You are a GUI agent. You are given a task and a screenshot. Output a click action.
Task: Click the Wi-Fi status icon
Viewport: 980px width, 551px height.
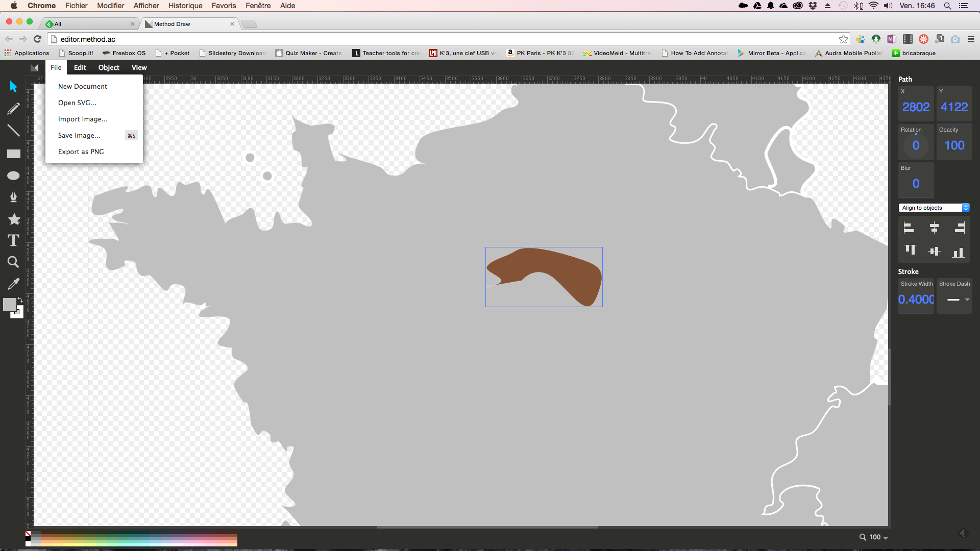(873, 6)
